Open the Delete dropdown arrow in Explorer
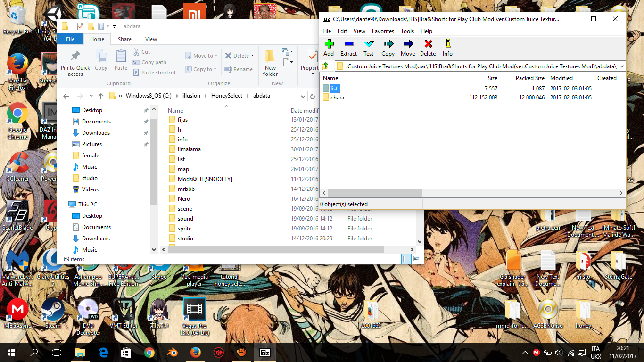 coord(252,56)
